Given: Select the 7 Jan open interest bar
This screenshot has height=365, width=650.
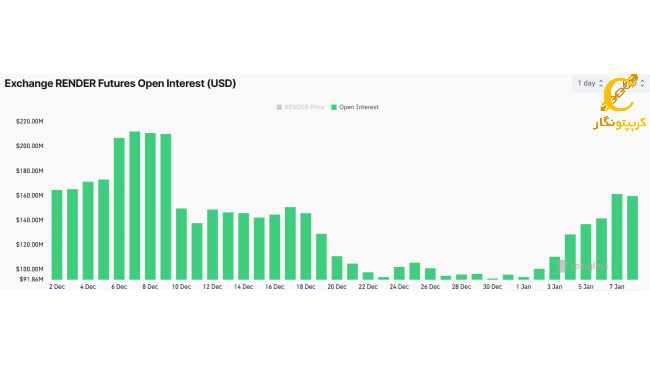Looking at the screenshot, I should point(616,237).
